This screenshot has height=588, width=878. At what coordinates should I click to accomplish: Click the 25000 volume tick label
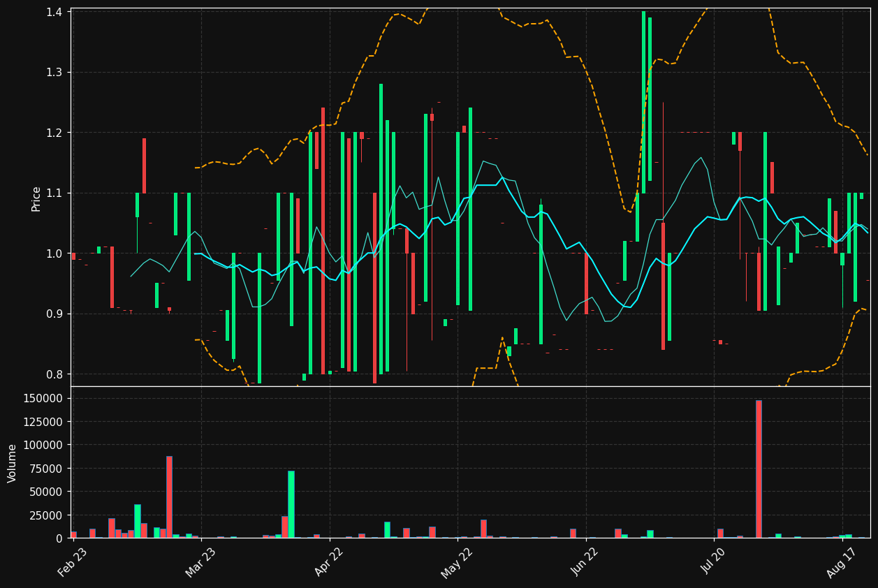(x=47, y=515)
